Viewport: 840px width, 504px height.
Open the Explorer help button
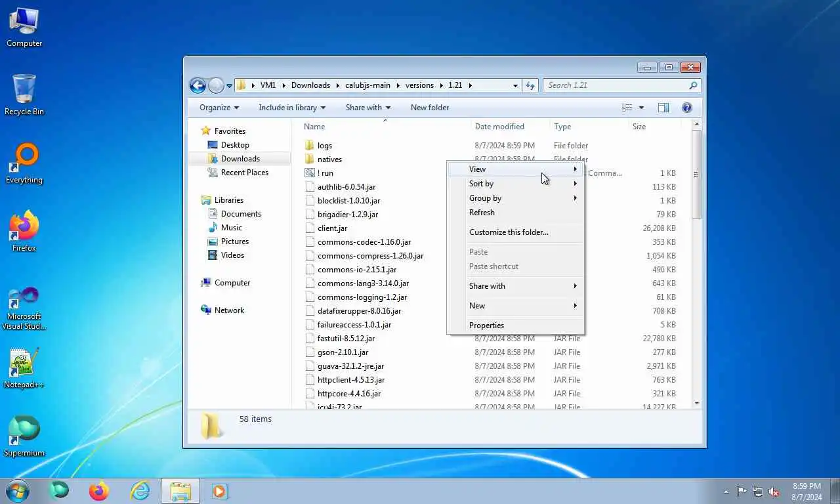(687, 108)
